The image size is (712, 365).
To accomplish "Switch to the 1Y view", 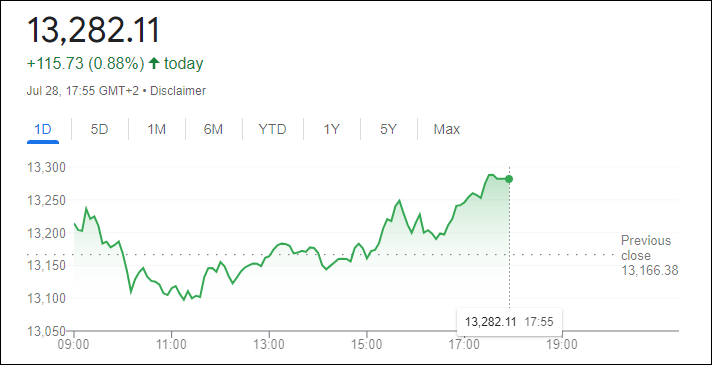I will pos(331,130).
